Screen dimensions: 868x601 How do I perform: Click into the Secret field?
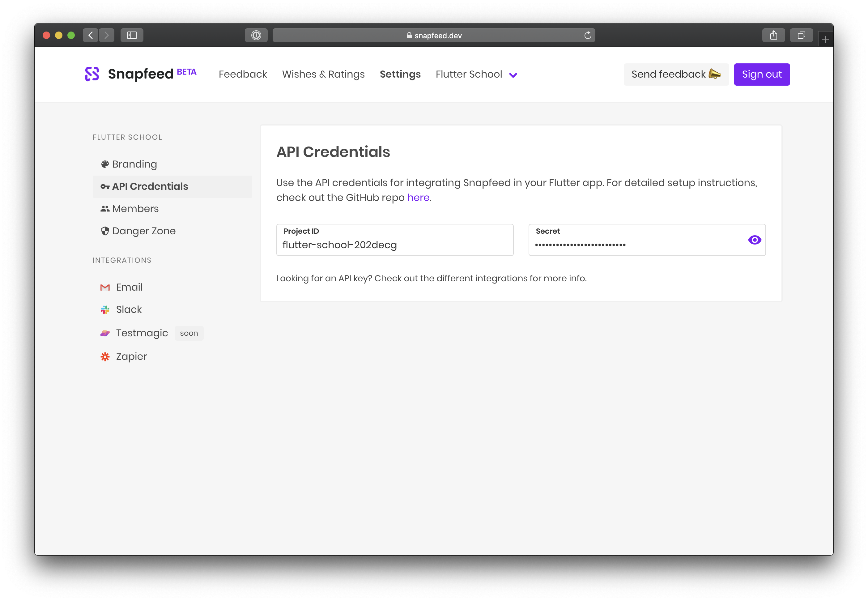[x=647, y=240]
